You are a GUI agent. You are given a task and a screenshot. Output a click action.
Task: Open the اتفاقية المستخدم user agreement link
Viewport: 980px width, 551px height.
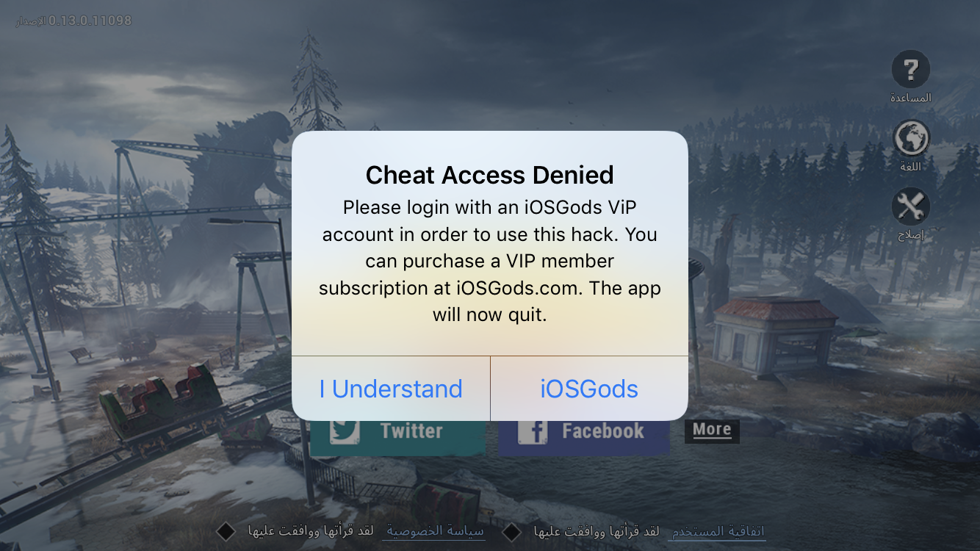click(x=717, y=531)
